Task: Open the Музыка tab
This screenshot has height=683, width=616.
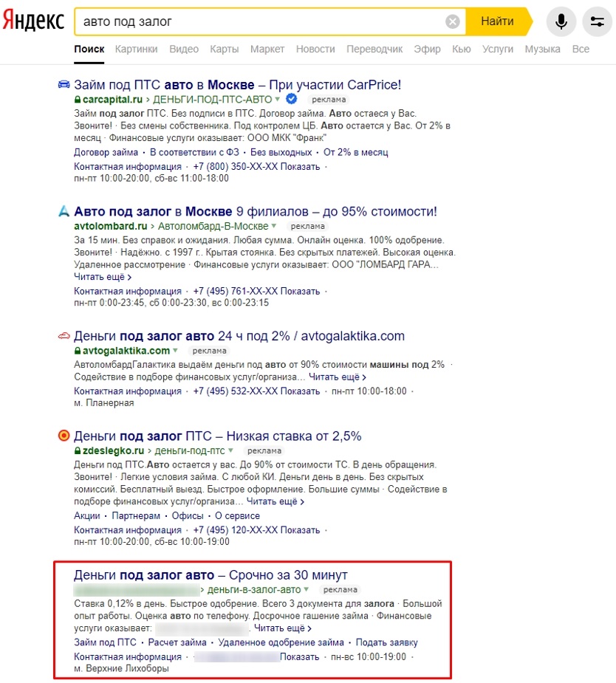Action: [x=542, y=49]
